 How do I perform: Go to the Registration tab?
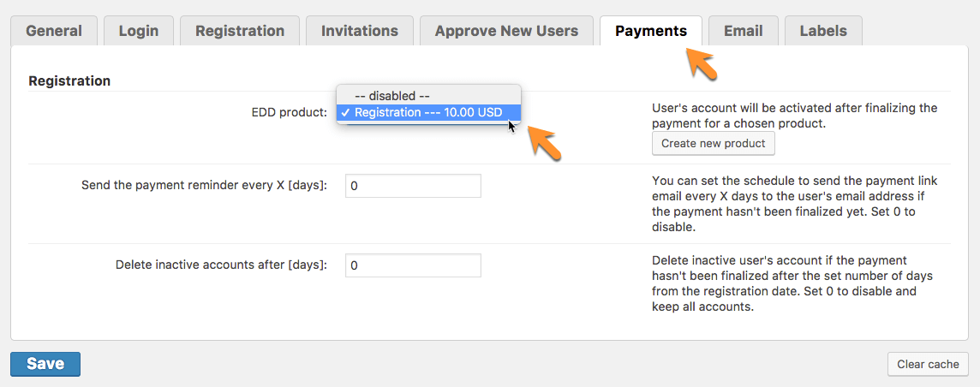[240, 31]
